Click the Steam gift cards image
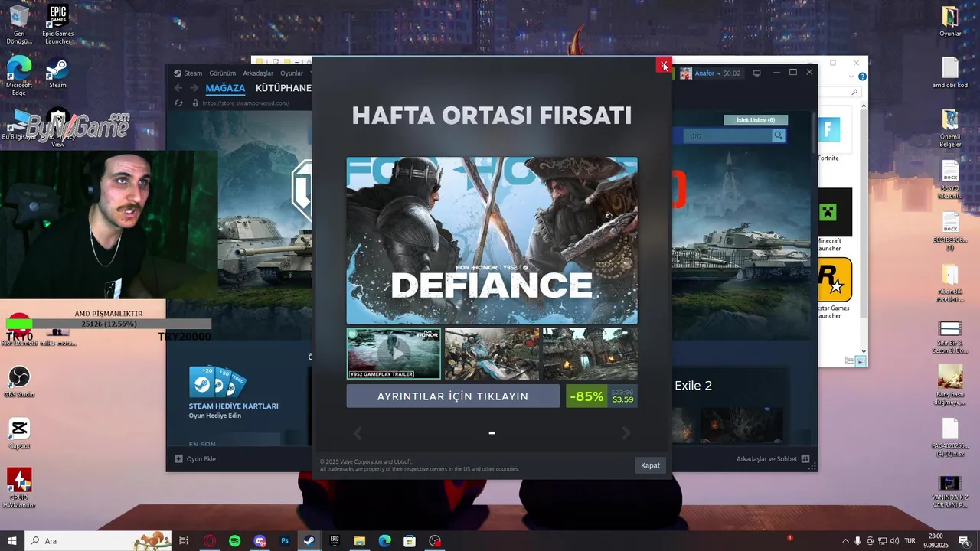This screenshot has height=551, width=980. (217, 381)
